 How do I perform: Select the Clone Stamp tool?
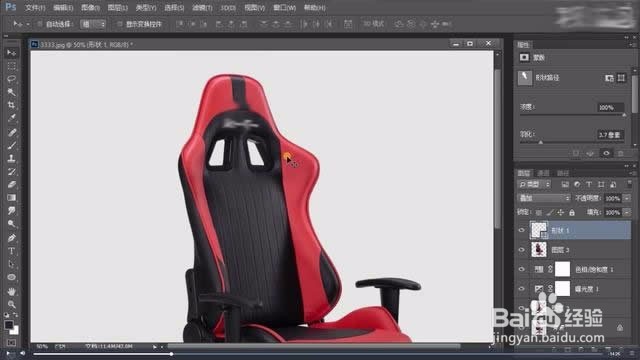[x=11, y=158]
